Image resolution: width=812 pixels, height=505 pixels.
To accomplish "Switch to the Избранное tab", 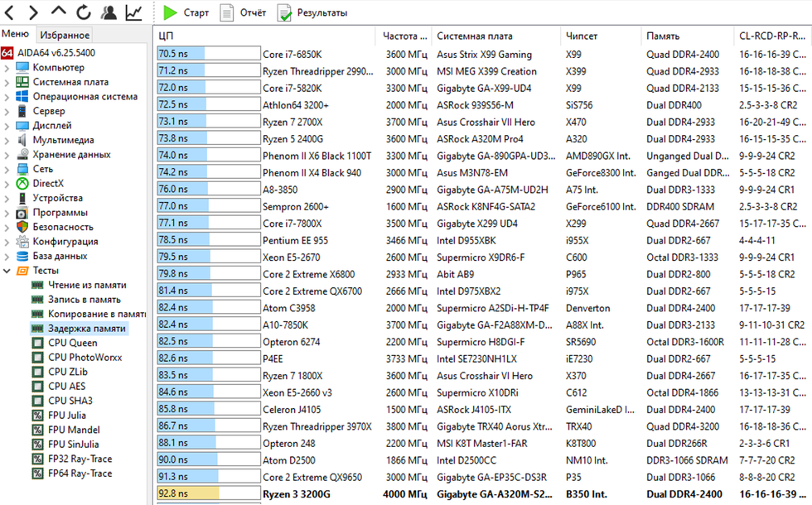I will pos(65,35).
